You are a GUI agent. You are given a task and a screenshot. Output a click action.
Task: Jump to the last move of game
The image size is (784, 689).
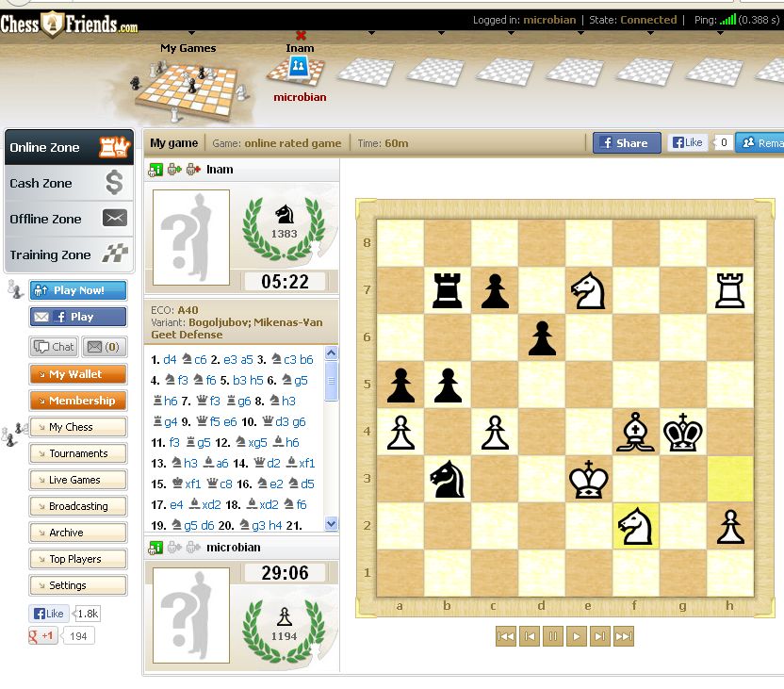(x=624, y=636)
